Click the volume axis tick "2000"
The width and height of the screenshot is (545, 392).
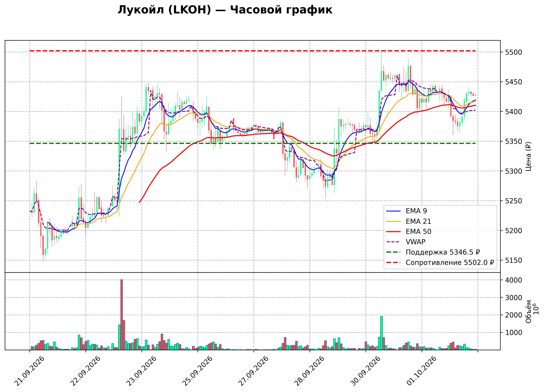tap(514, 315)
